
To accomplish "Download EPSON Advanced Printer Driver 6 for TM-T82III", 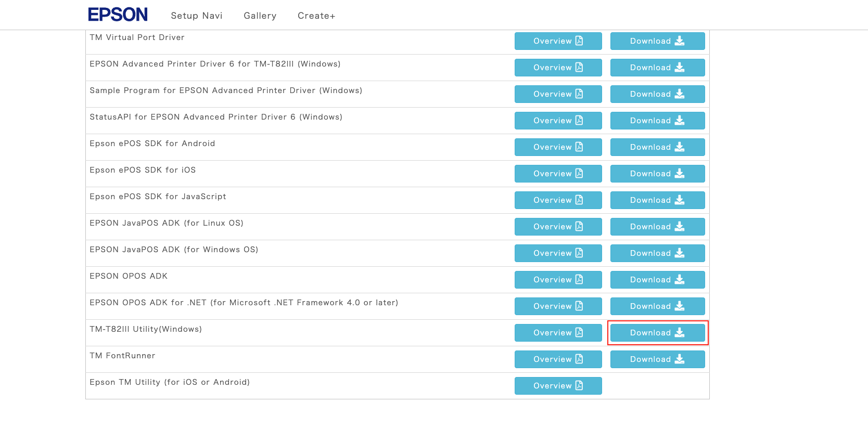I will coord(658,68).
